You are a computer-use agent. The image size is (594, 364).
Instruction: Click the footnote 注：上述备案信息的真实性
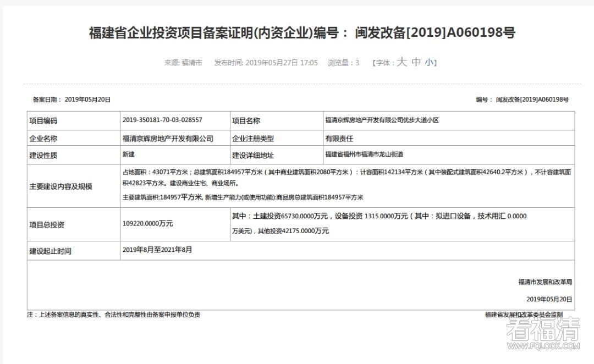(113, 315)
